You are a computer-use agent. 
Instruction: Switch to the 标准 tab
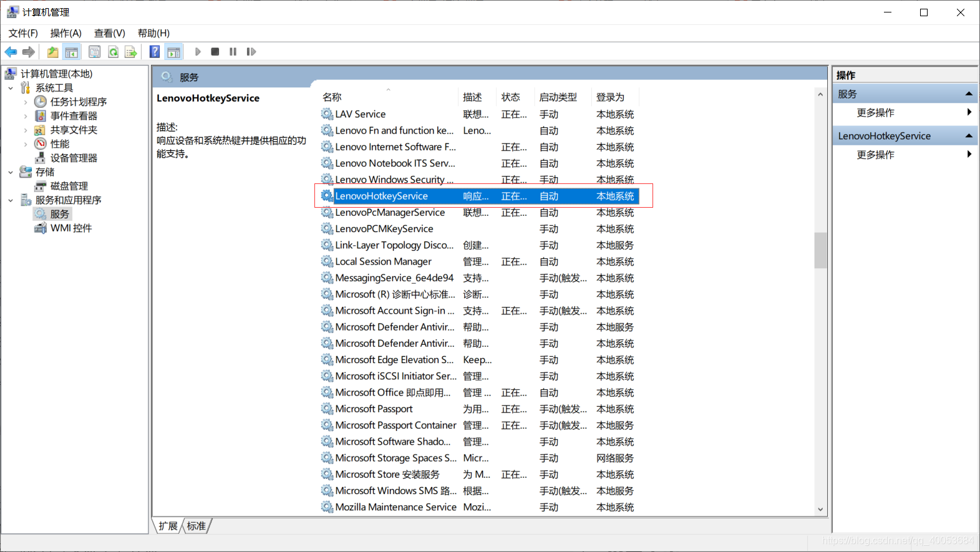(x=196, y=526)
